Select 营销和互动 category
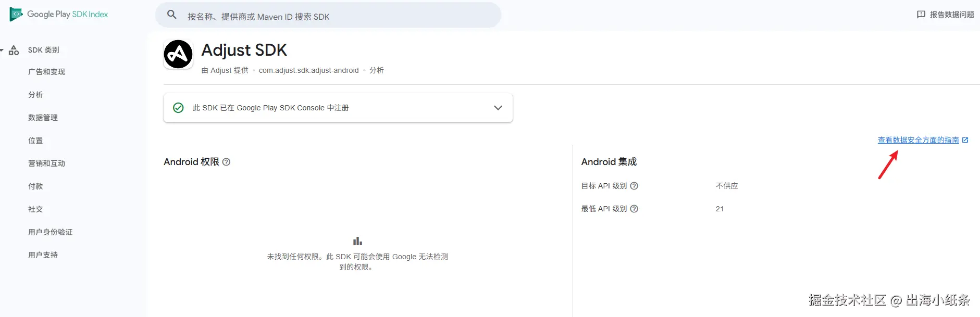This screenshot has height=317, width=980. (46, 163)
